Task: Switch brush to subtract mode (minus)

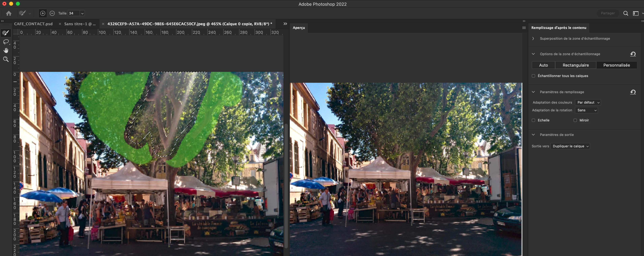Action: (52, 13)
